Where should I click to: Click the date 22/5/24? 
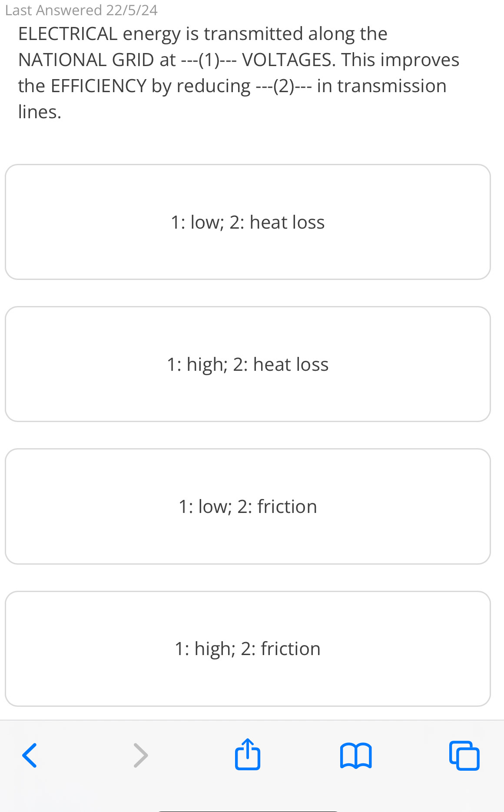point(132,10)
